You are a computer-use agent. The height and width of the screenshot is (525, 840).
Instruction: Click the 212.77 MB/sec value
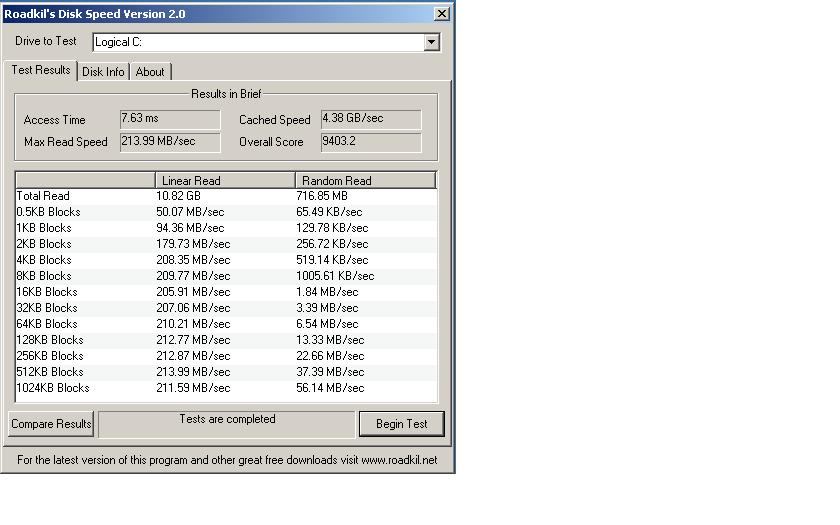tap(193, 340)
